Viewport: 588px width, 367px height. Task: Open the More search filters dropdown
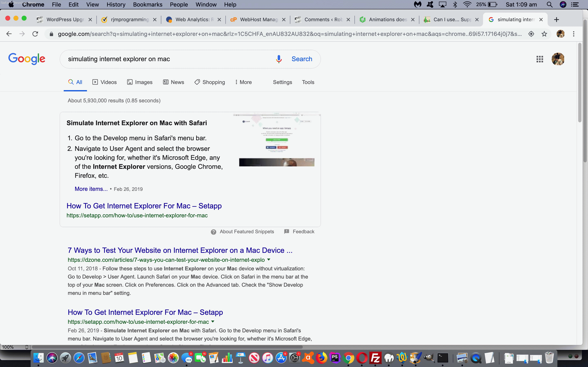[x=243, y=82]
